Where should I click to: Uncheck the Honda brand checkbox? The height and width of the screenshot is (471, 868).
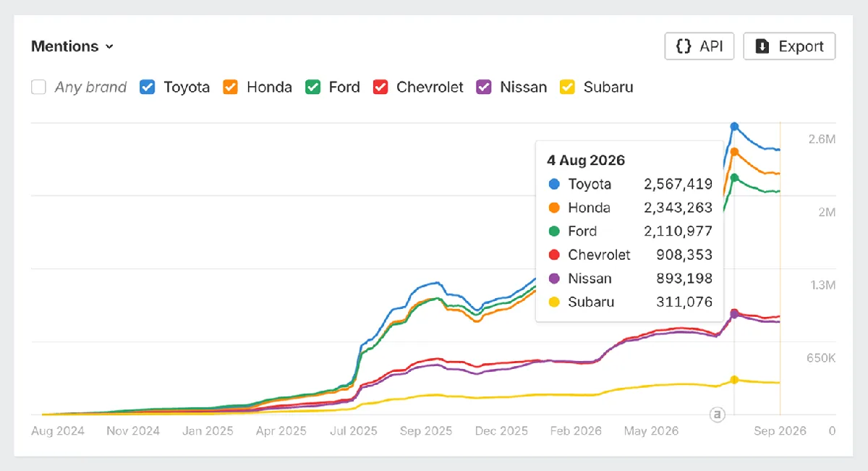[231, 88]
